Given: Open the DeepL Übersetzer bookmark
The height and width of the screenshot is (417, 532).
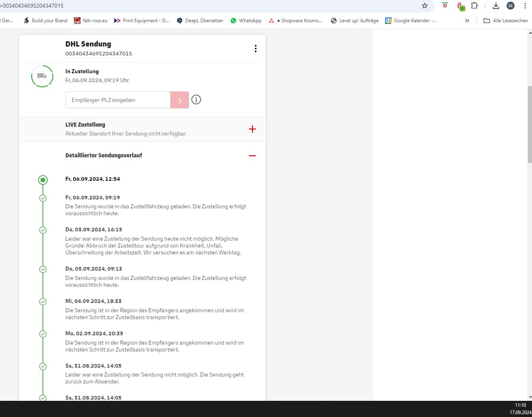Looking at the screenshot, I should tap(200, 21).
